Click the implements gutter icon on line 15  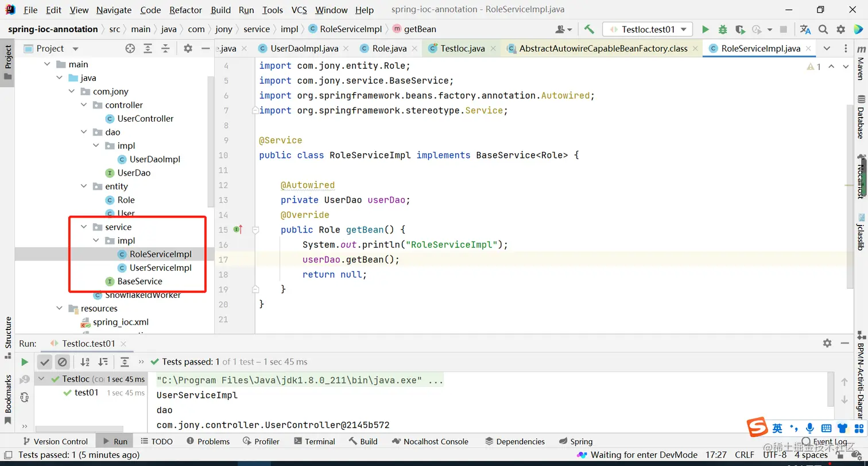click(x=238, y=230)
